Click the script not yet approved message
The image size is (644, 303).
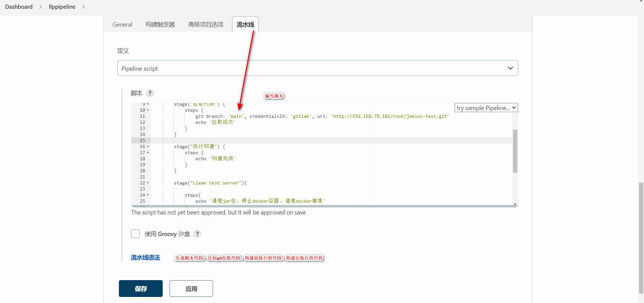218,212
